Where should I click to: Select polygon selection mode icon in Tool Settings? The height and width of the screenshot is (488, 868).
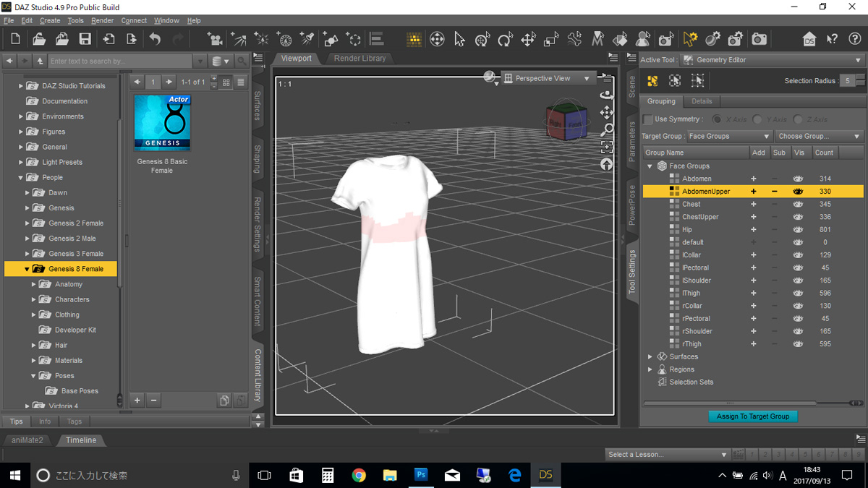652,81
